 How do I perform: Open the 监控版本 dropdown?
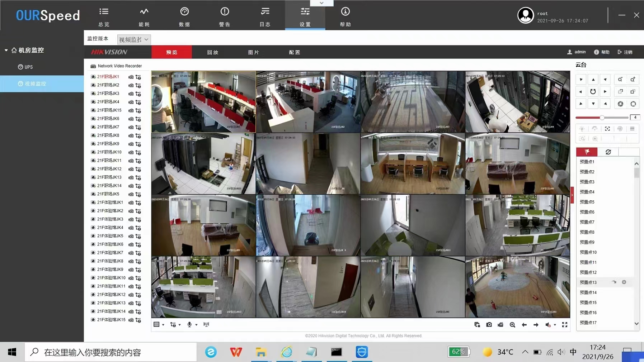coord(134,39)
